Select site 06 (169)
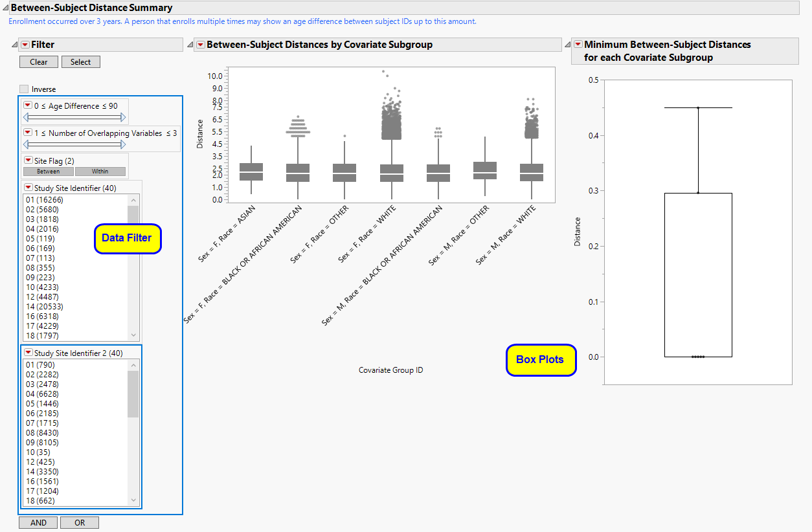The width and height of the screenshot is (812, 532). pyautogui.click(x=40, y=249)
